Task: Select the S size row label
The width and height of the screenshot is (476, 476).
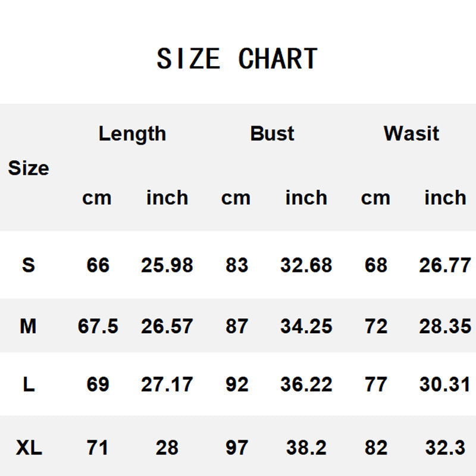Action: pyautogui.click(x=28, y=265)
